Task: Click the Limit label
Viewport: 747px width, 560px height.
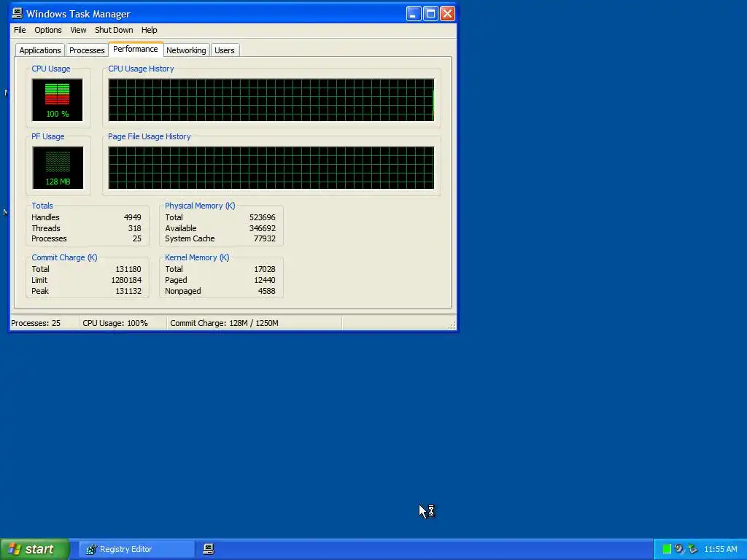Action: pyautogui.click(x=39, y=280)
